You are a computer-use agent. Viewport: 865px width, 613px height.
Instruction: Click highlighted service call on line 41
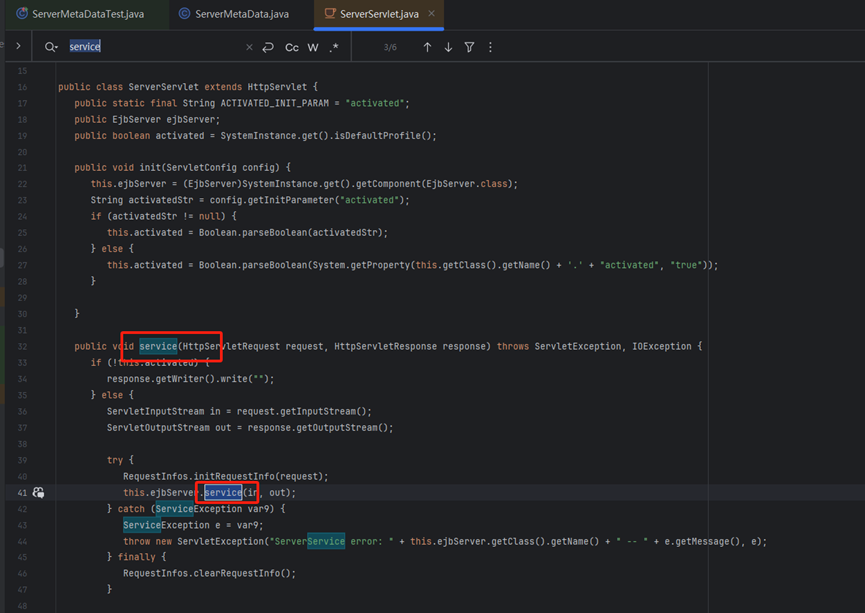pos(223,492)
